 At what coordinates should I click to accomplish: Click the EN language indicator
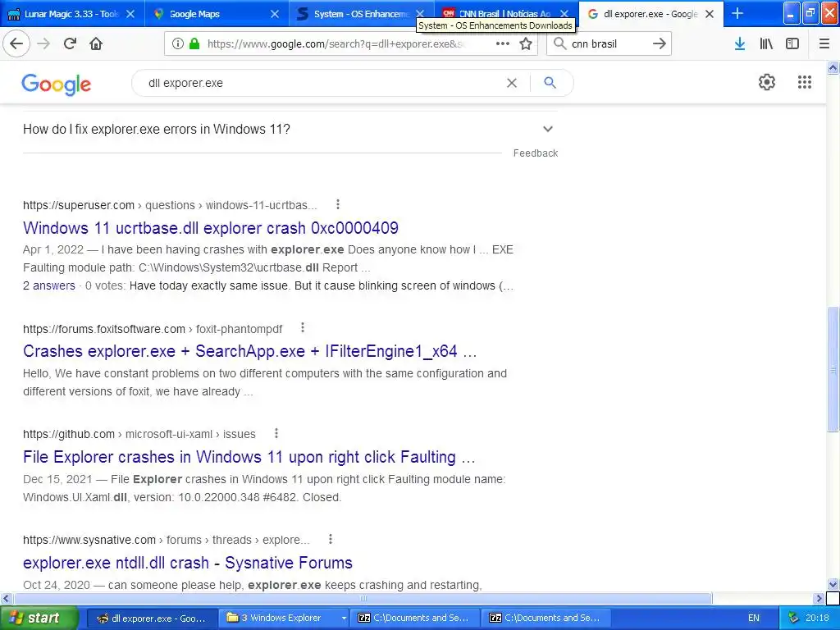(753, 619)
